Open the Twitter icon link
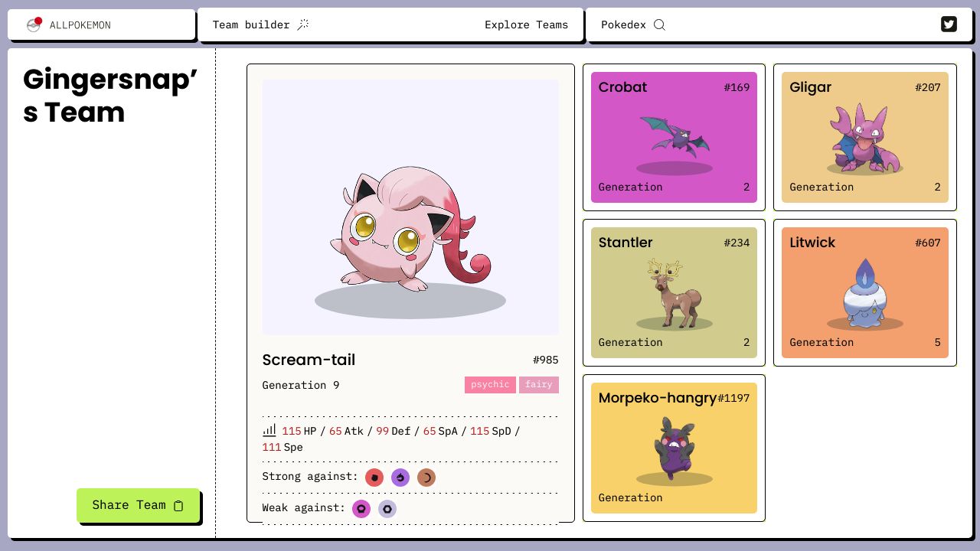This screenshot has height=551, width=980. (x=949, y=24)
